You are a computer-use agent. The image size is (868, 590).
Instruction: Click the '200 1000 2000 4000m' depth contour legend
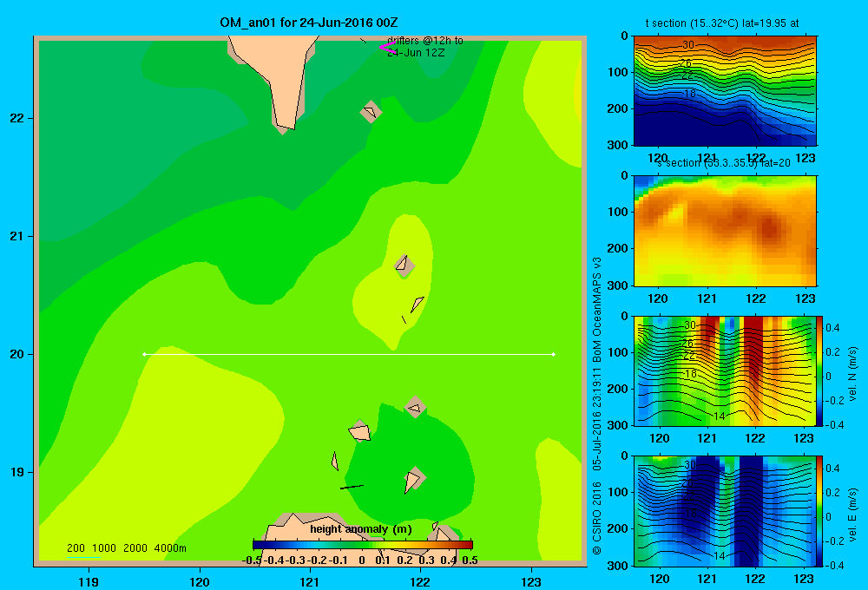pyautogui.click(x=126, y=548)
